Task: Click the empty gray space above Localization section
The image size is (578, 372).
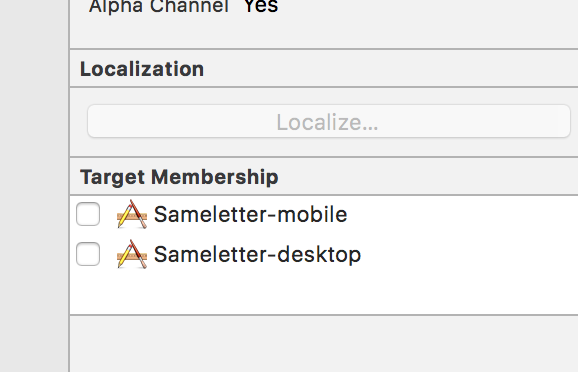Action: (324, 31)
